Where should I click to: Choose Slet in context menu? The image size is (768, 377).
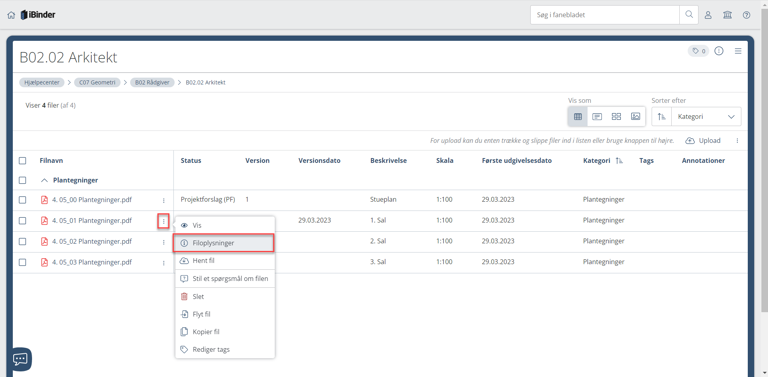225,297
